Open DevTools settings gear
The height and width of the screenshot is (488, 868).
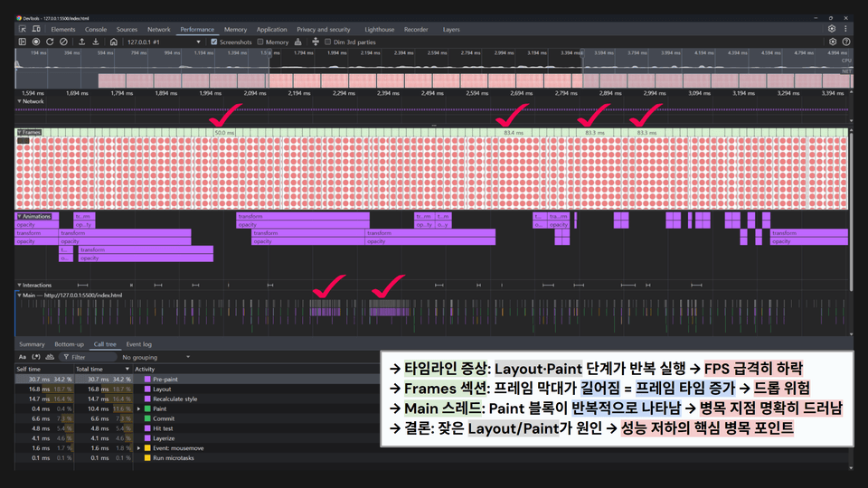coord(832,29)
